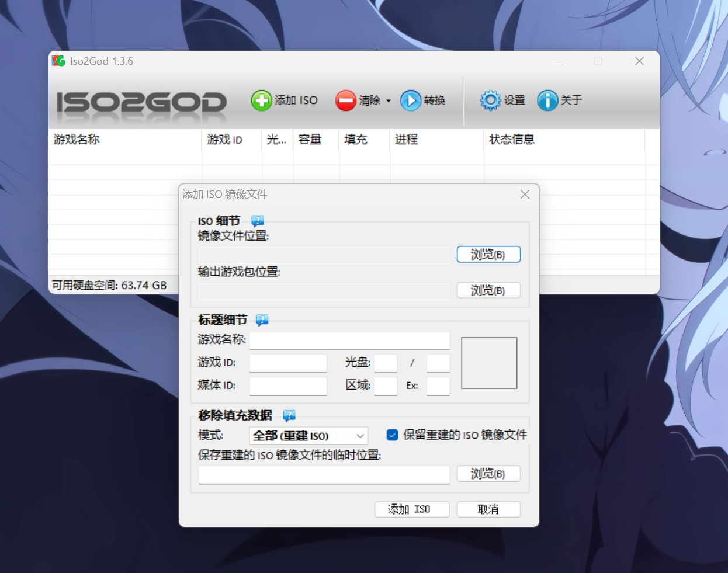Image resolution: width=728 pixels, height=573 pixels.
Task: Click the help icon beside 移除填充数据
Action: [x=289, y=415]
